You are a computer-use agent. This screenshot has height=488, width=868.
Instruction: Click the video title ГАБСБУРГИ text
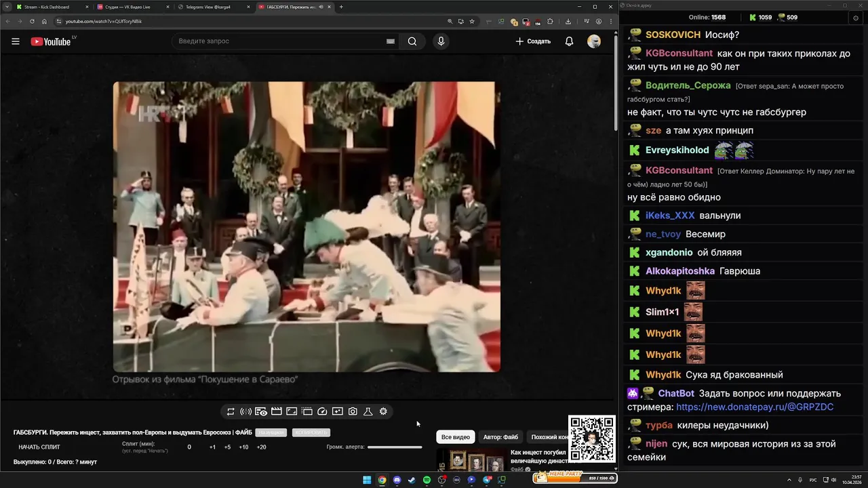click(133, 432)
